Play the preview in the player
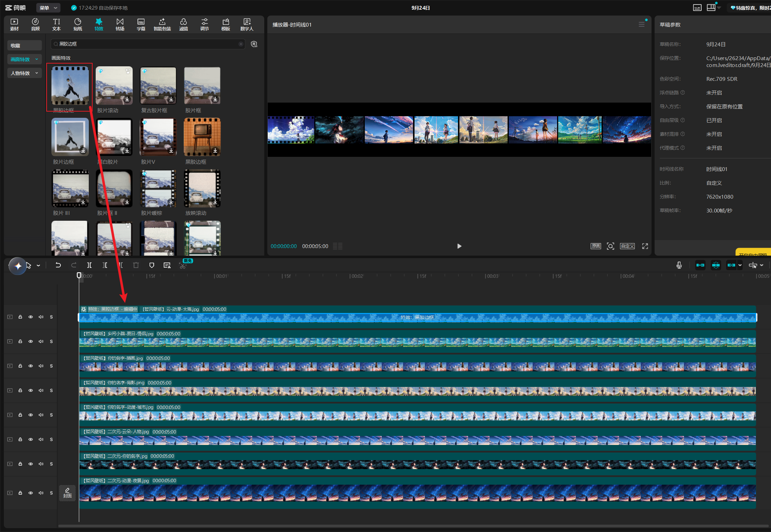 (459, 246)
